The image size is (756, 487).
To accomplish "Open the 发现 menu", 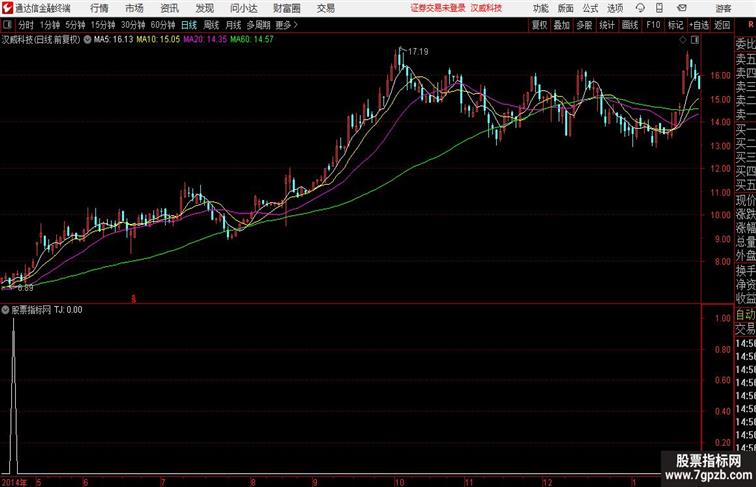I will [x=204, y=8].
